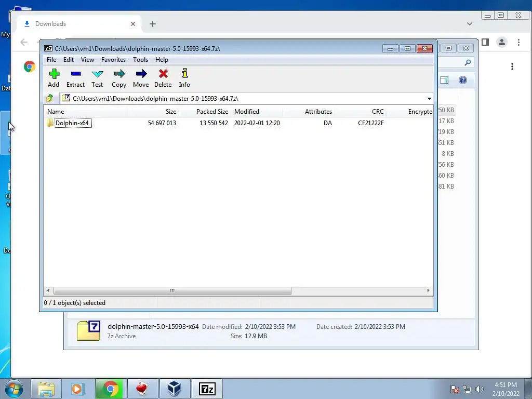The width and height of the screenshot is (532, 399).
Task: Open Windows Media Player from the taskbar
Action: click(78, 389)
